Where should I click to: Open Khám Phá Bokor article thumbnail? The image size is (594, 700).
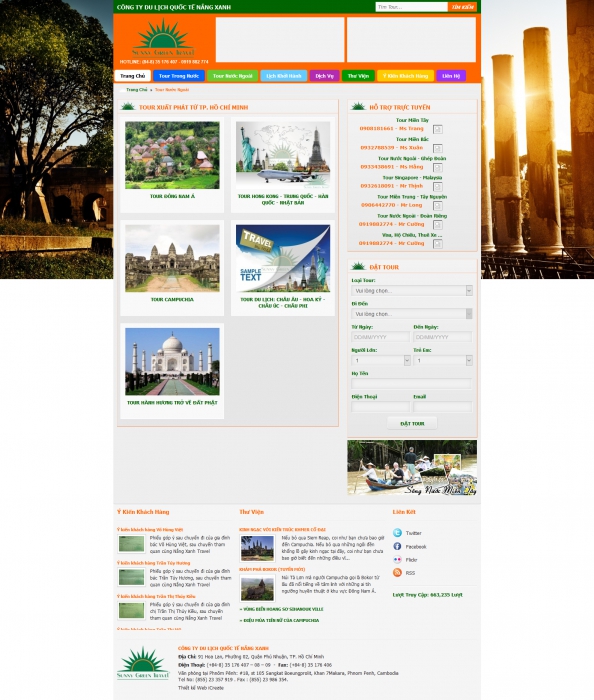click(x=258, y=588)
